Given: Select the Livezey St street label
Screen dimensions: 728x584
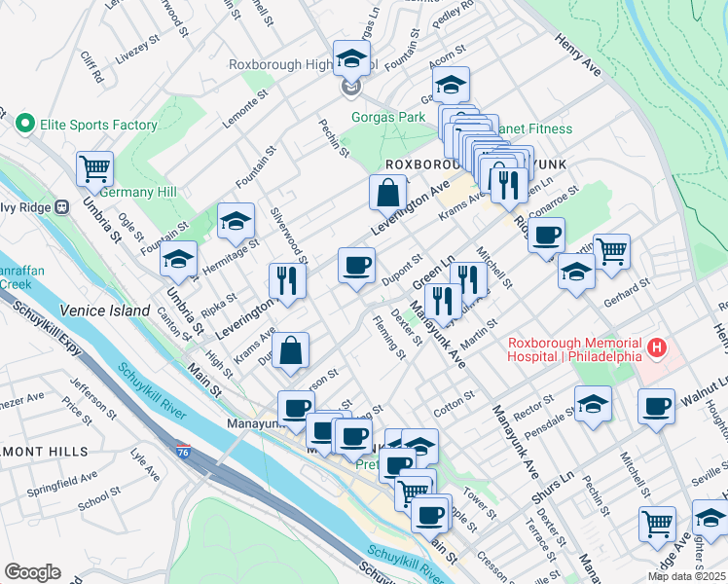Looking at the screenshot, I should click(x=137, y=50).
